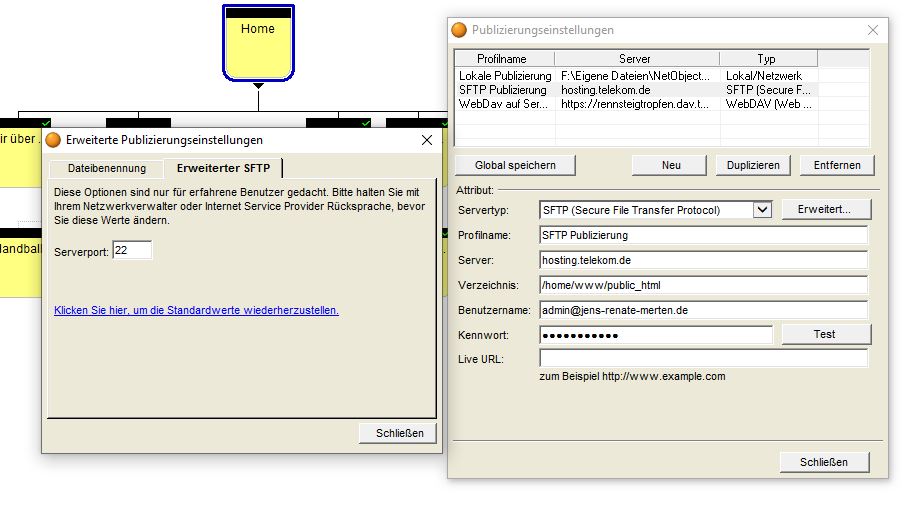Click Schließen in Publizierungseinstellungen window
This screenshot has width=907, height=510.
click(x=824, y=462)
